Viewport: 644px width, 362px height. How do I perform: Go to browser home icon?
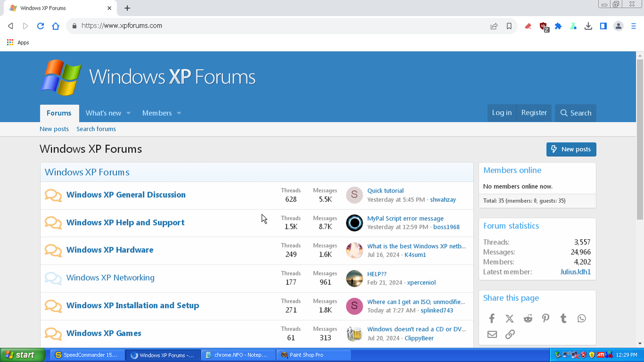point(56,26)
